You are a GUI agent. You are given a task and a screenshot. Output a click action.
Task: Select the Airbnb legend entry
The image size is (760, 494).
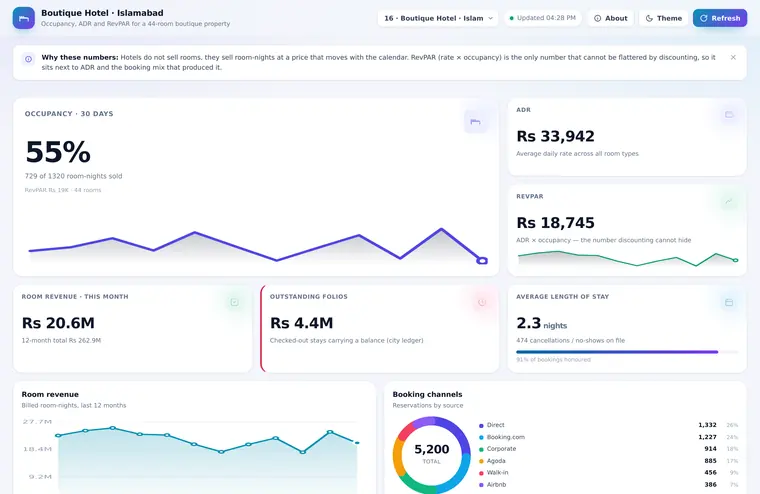pos(492,485)
